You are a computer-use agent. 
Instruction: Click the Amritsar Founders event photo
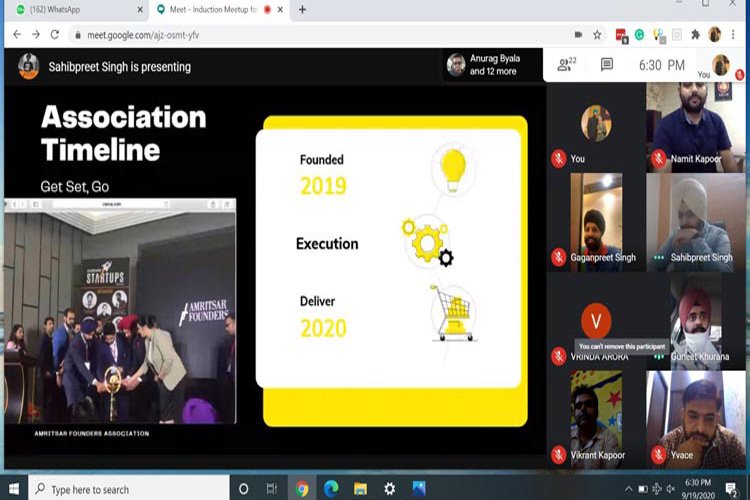tap(120, 316)
